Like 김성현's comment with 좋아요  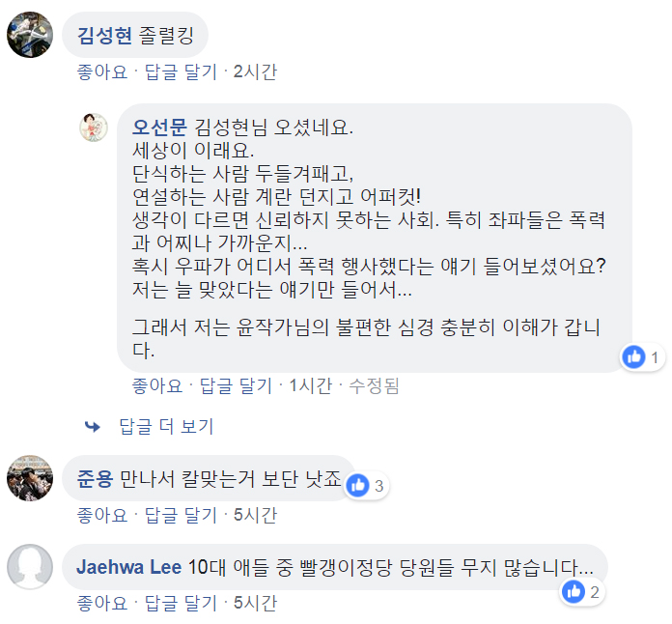(x=101, y=71)
